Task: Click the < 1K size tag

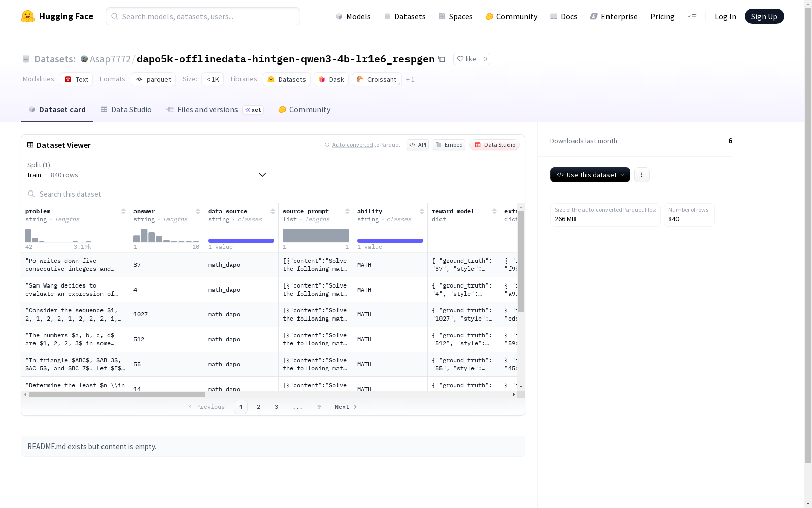Action: click(213, 79)
